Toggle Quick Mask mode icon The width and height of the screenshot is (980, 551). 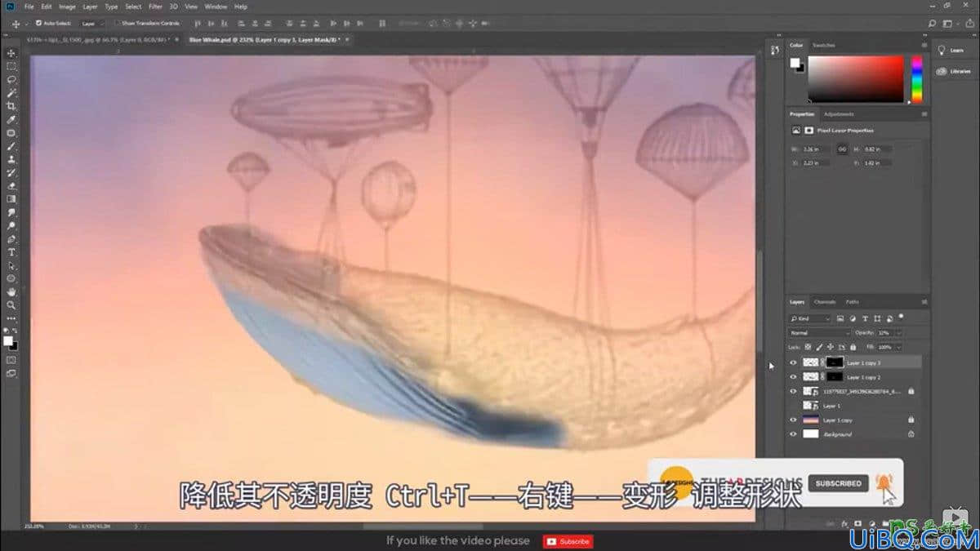[11, 359]
